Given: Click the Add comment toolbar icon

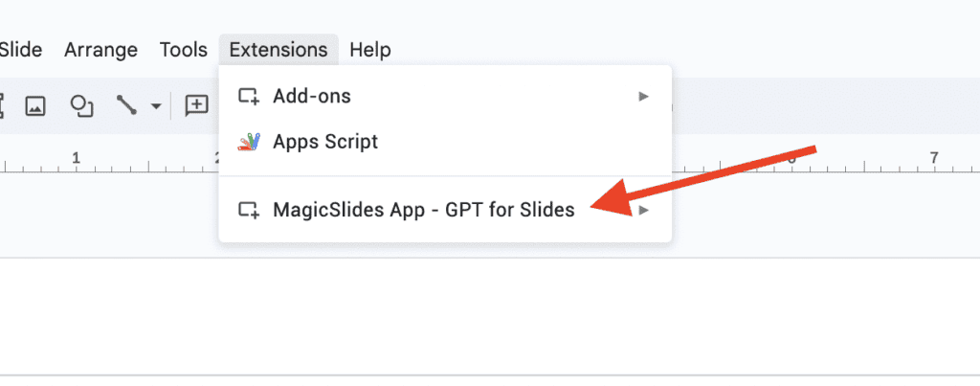Looking at the screenshot, I should [x=197, y=105].
